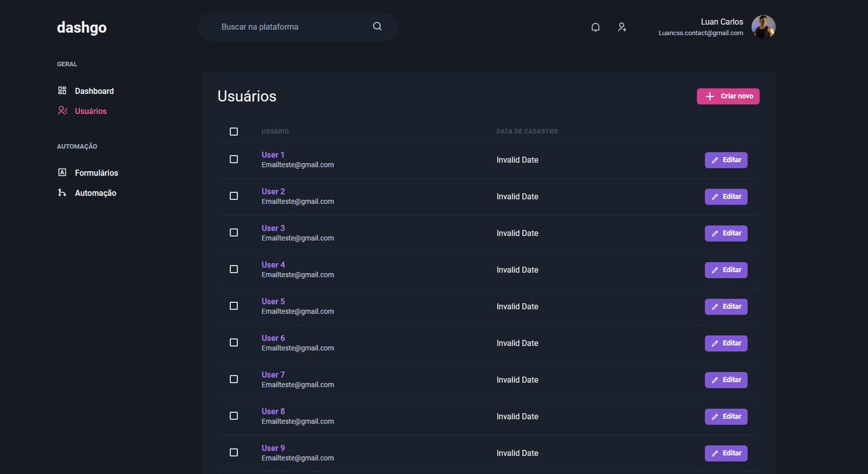Click the add user icon in header

(x=622, y=27)
